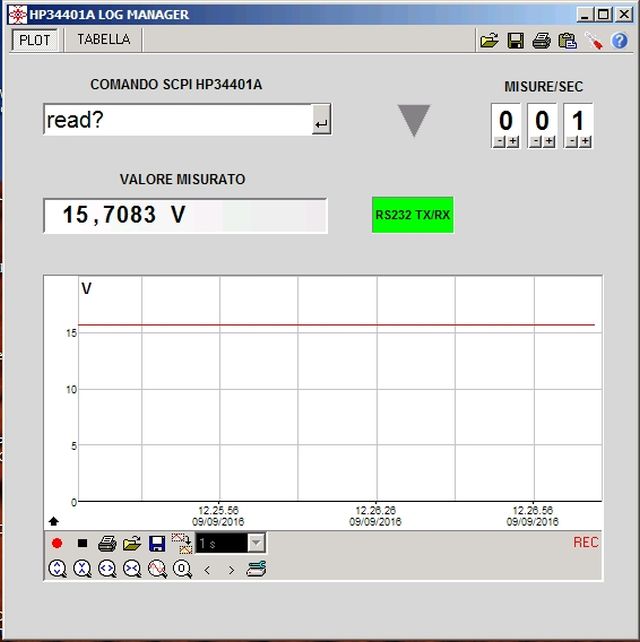The height and width of the screenshot is (642, 640).
Task: Click the SCPI command field containing read?
Action: [176, 120]
